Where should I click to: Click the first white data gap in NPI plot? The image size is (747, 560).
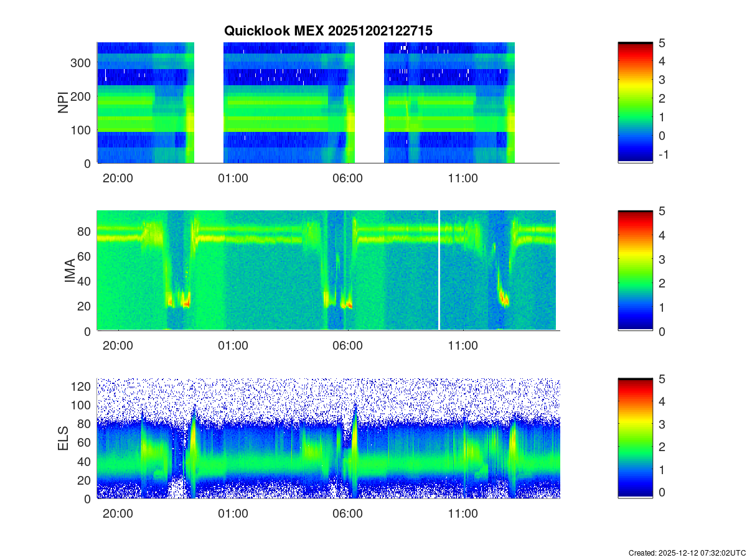pos(209,103)
